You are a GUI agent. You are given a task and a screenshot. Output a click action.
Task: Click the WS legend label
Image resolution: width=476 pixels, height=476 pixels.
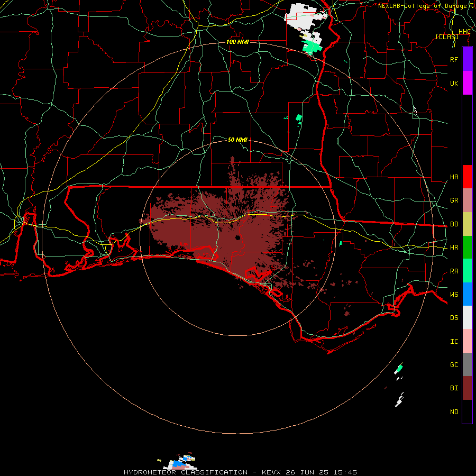click(454, 294)
